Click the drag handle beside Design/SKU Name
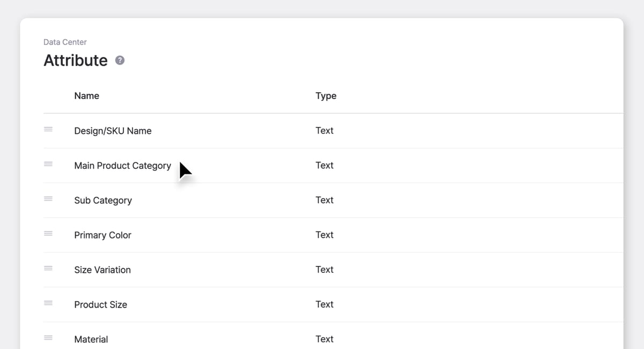This screenshot has height=349, width=644. (48, 130)
